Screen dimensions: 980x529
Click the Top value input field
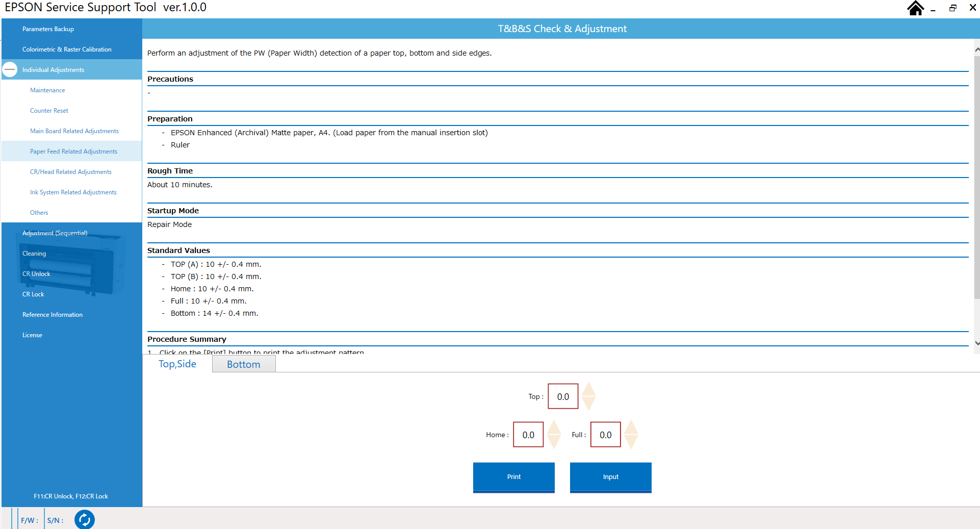563,396
